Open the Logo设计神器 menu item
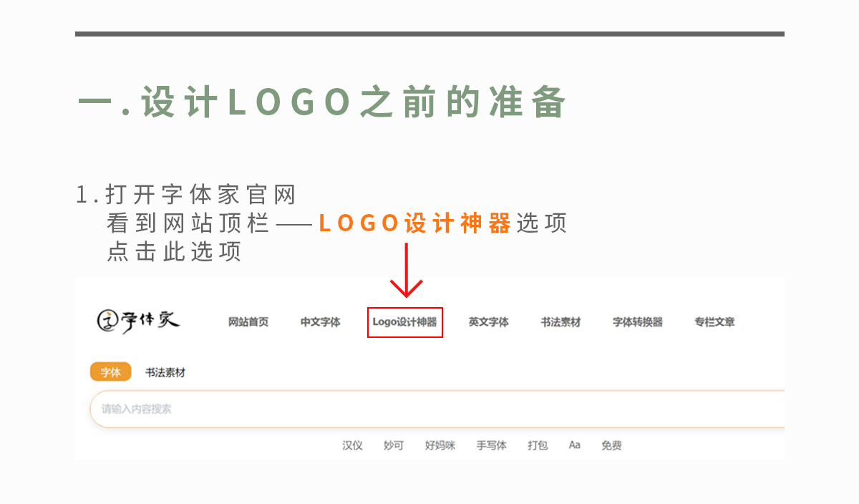The width and height of the screenshot is (859, 504). click(404, 322)
